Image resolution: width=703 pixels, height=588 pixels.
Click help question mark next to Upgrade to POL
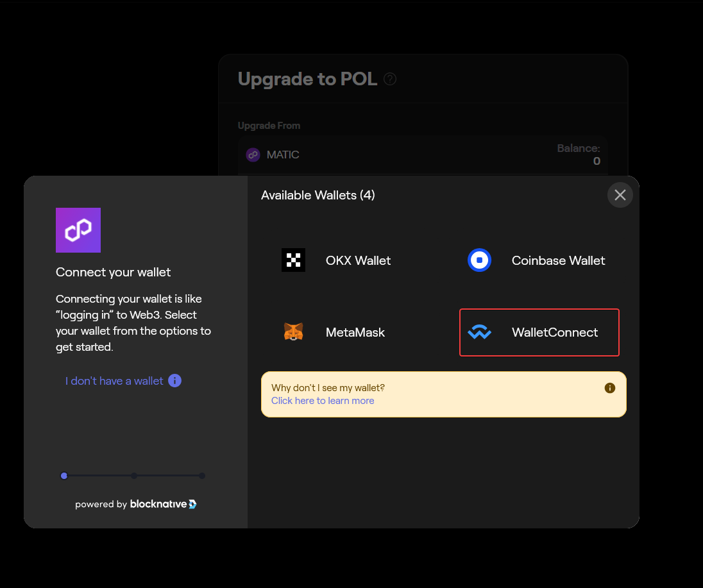(390, 79)
